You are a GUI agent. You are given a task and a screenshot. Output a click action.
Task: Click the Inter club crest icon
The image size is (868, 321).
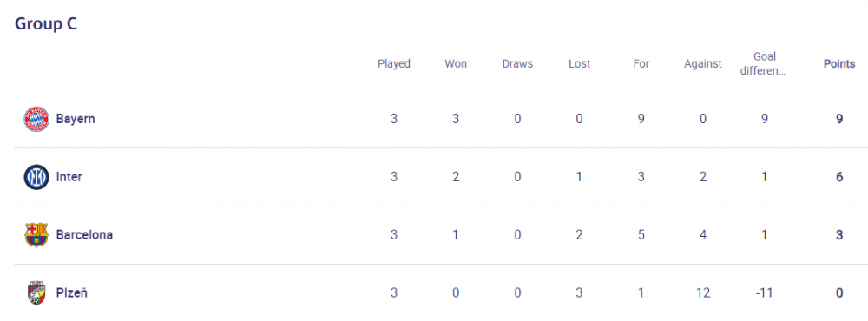pos(36,177)
